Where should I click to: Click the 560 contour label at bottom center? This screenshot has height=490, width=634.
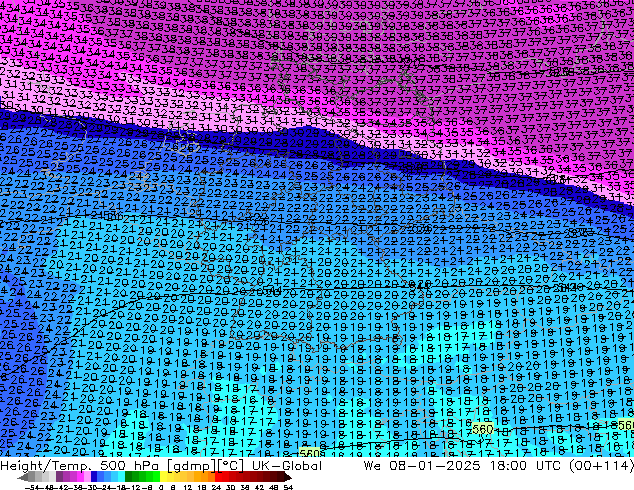(310, 453)
